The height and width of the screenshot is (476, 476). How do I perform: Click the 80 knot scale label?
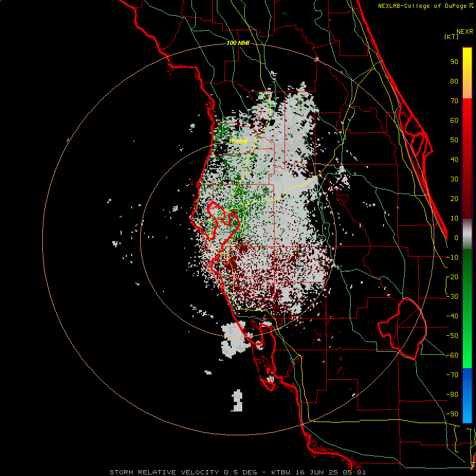pos(454,81)
